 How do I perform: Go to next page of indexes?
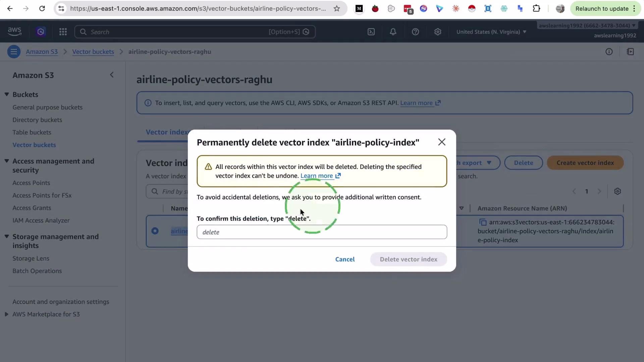click(599, 191)
